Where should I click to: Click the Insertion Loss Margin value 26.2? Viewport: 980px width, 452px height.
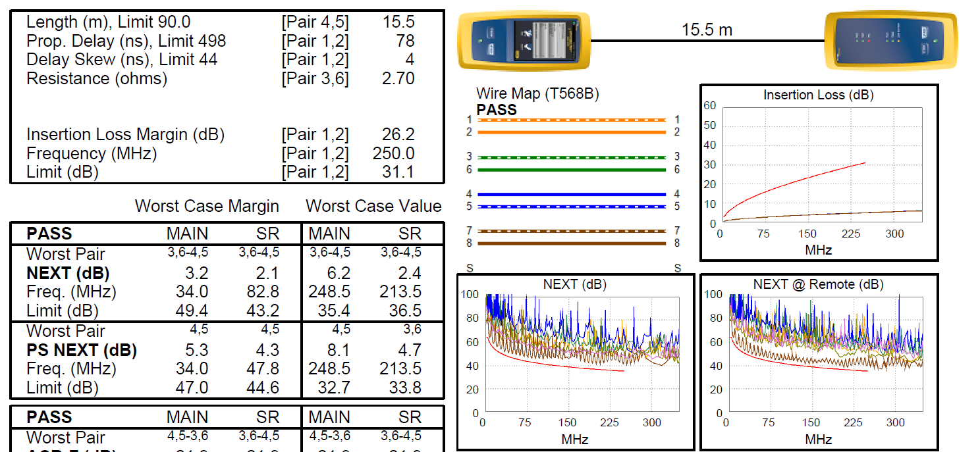398,135
